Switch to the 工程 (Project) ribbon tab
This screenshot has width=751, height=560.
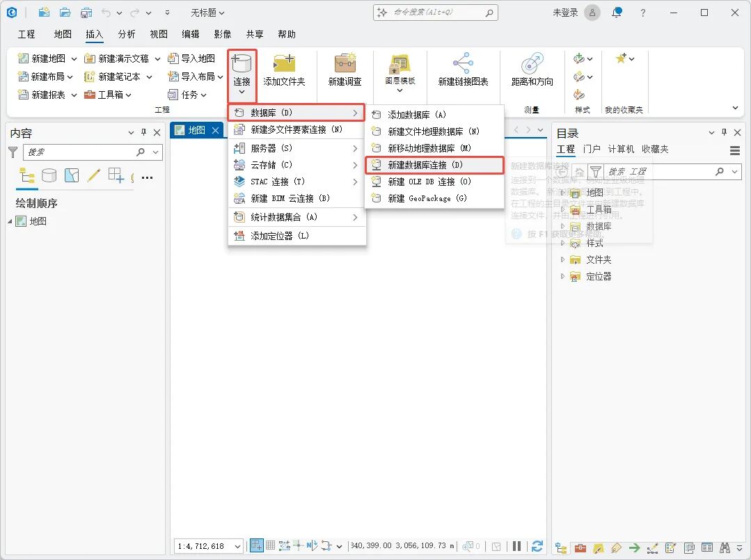point(26,34)
